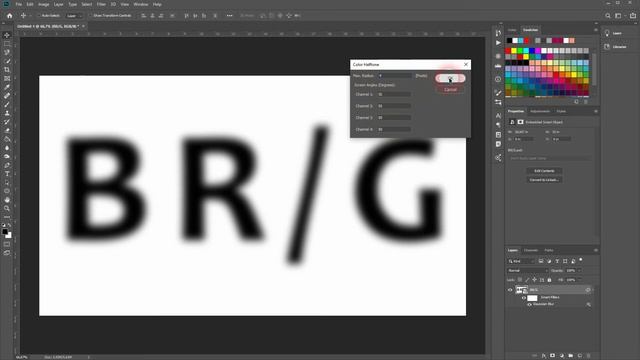The height and width of the screenshot is (360, 640).
Task: Click the Home icon in options bar
Action: 9,16
